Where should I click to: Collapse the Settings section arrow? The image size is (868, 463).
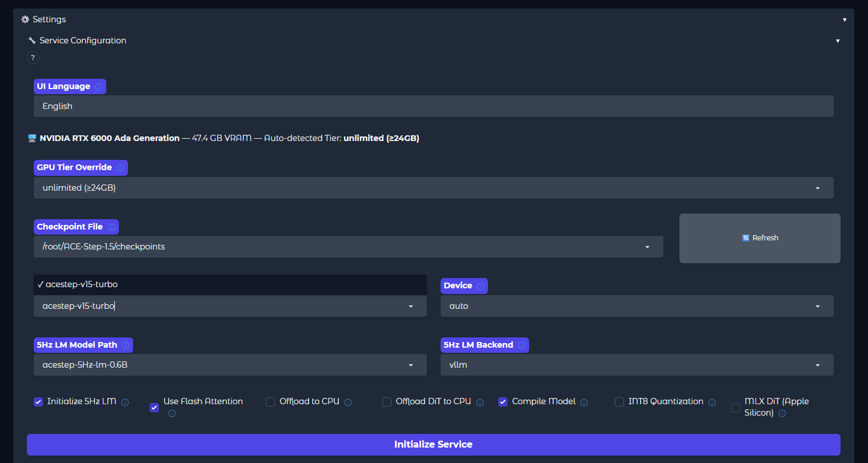(845, 20)
